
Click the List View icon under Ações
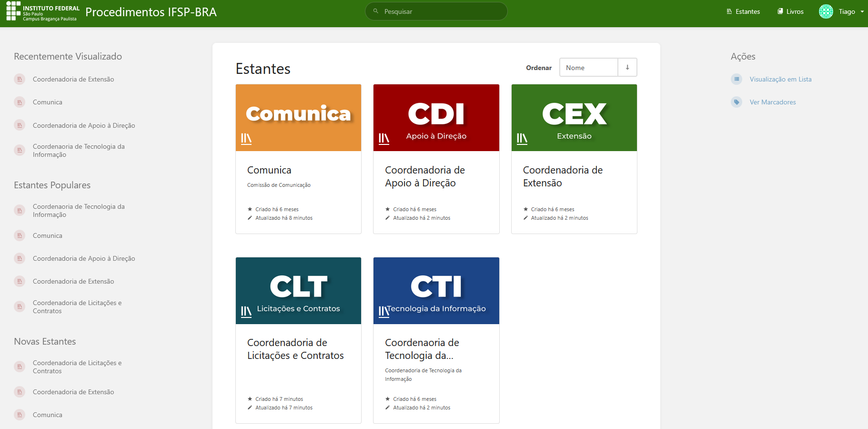tap(737, 79)
